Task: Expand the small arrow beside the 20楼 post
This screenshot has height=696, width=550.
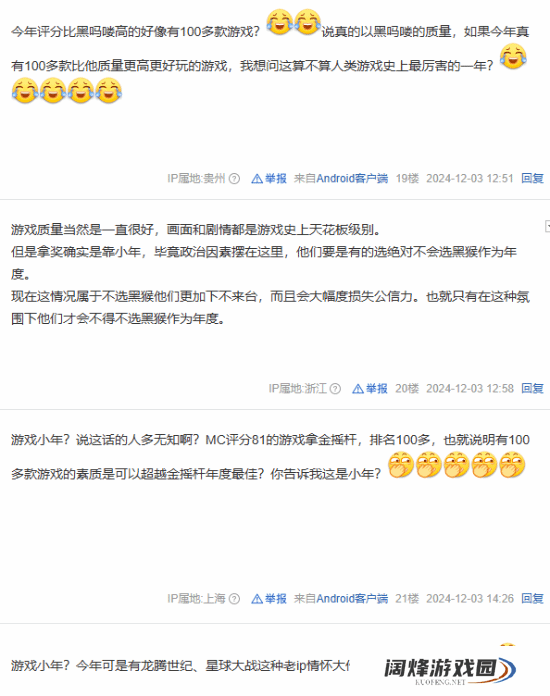Action: tap(547, 226)
